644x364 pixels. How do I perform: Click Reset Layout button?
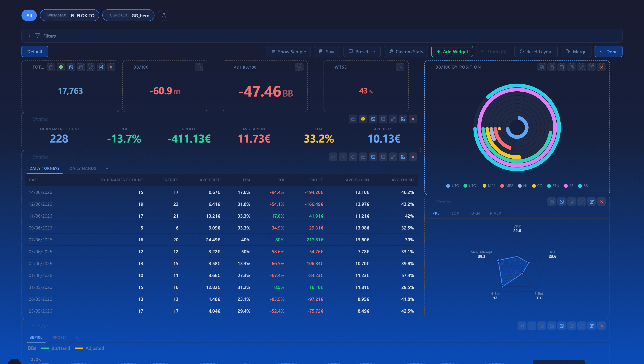[536, 52]
